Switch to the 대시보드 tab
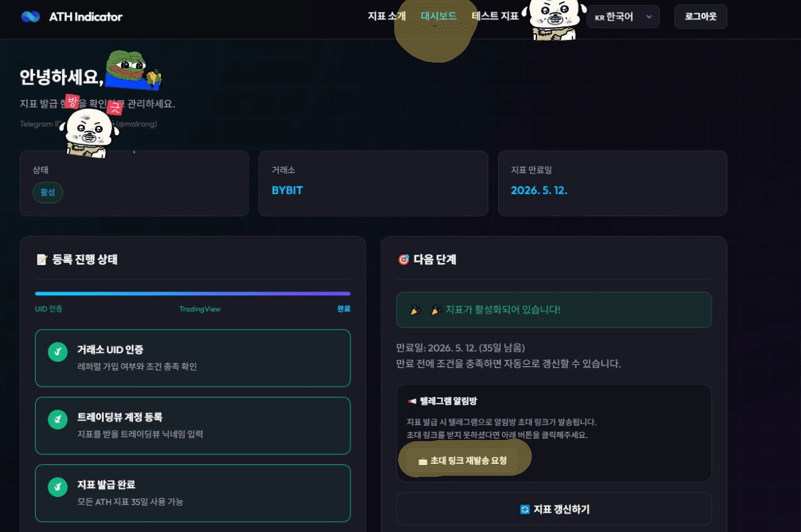801x532 pixels. coord(439,16)
